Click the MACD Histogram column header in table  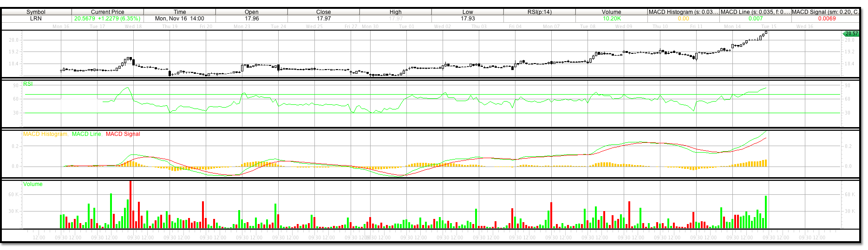click(x=683, y=12)
